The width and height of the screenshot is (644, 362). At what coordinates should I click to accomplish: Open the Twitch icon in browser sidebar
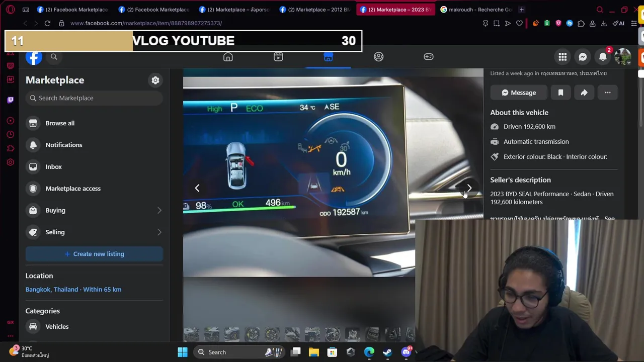[x=10, y=100]
